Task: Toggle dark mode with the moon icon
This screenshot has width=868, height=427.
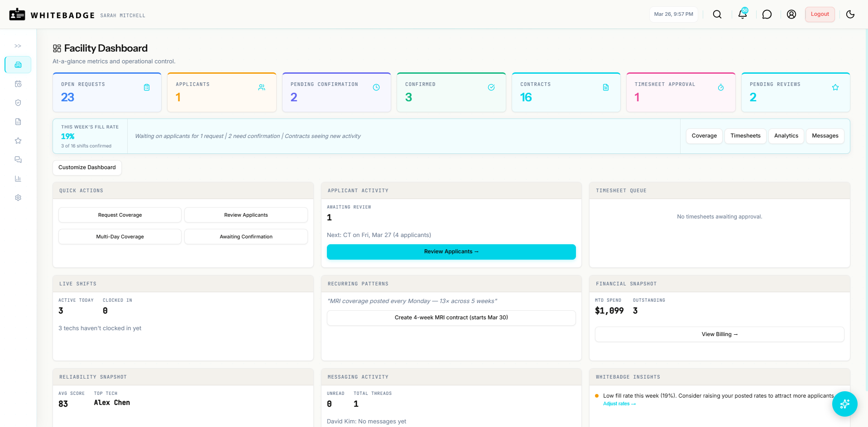Action: click(850, 14)
